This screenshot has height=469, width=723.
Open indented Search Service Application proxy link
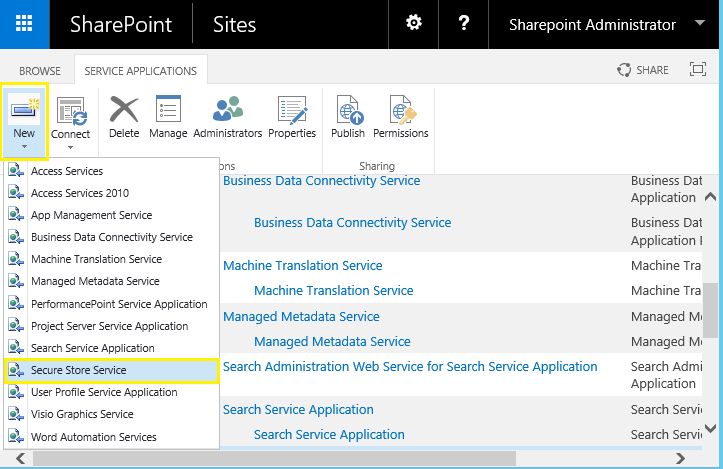(329, 434)
